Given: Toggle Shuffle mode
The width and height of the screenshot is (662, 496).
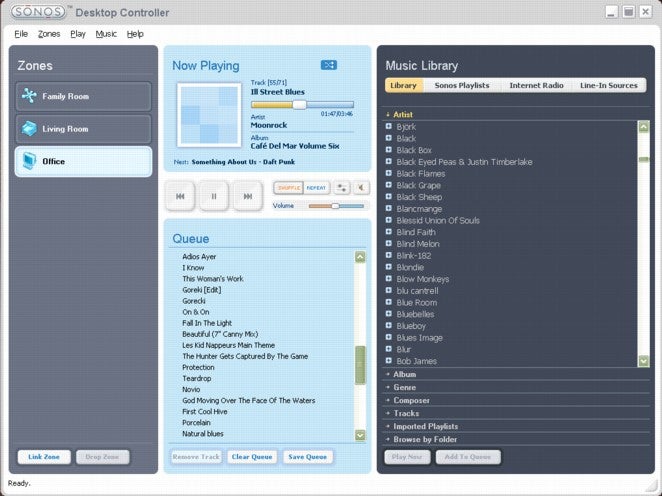Looking at the screenshot, I should (289, 188).
